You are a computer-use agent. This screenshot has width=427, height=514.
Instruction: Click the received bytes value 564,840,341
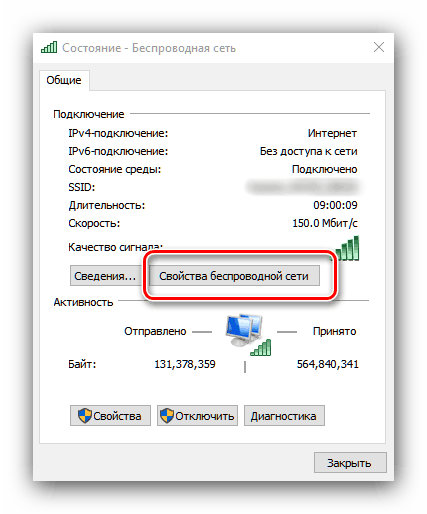pyautogui.click(x=328, y=364)
